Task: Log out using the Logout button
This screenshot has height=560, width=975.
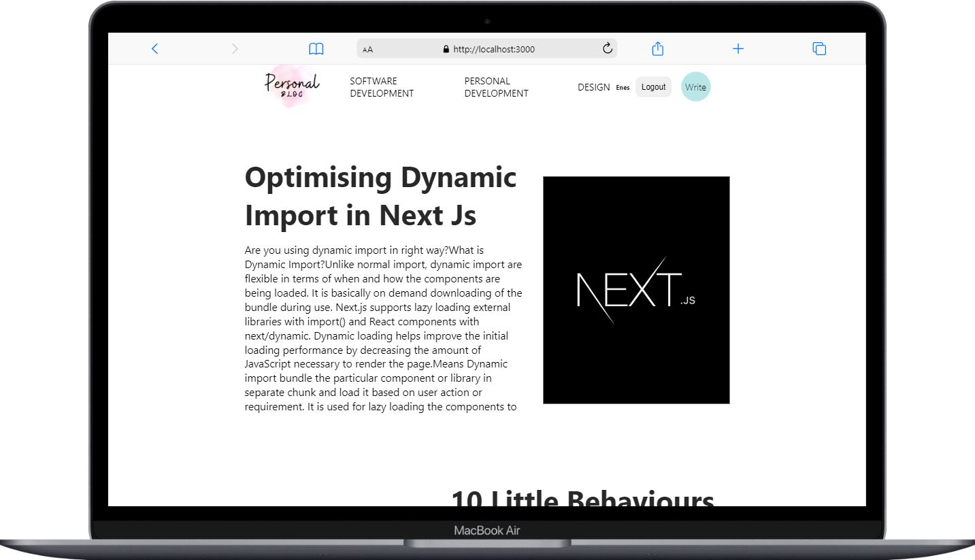Action: (653, 87)
